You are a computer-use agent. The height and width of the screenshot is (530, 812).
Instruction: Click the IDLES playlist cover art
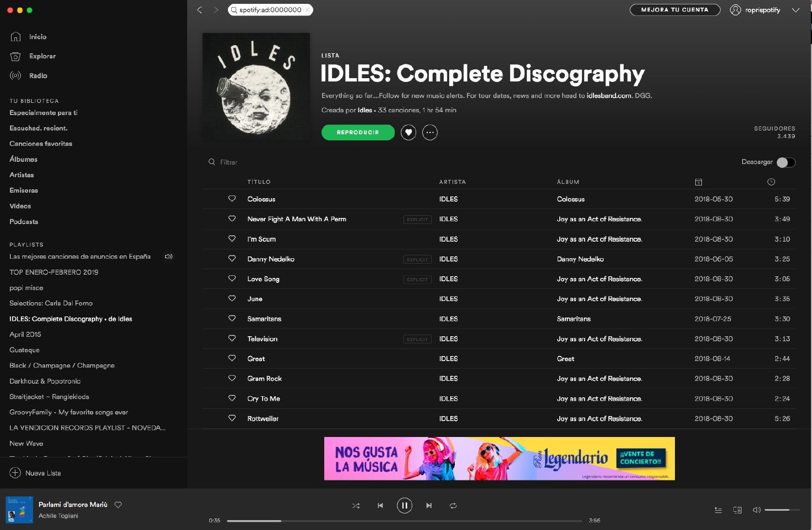(256, 86)
